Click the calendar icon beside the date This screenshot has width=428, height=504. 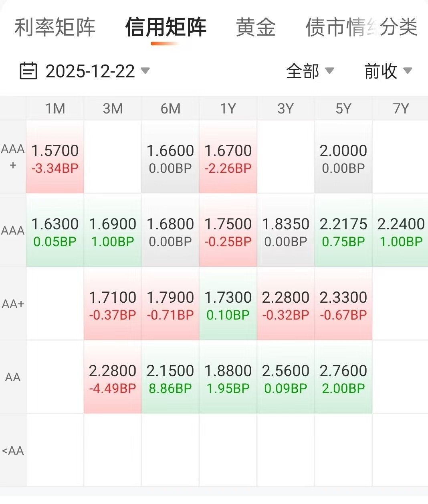click(28, 71)
